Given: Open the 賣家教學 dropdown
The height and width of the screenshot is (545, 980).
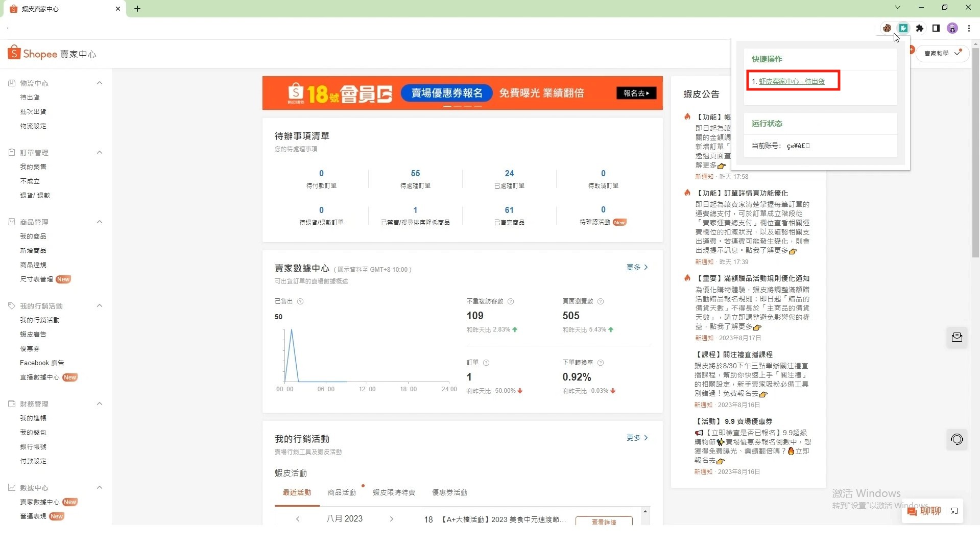Looking at the screenshot, I should coord(943,53).
